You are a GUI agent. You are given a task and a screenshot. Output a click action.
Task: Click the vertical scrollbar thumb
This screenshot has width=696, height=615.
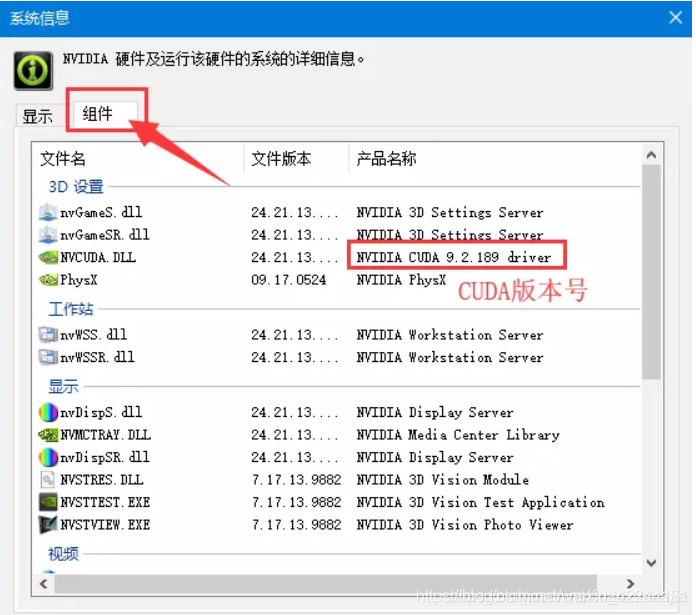[x=651, y=272]
